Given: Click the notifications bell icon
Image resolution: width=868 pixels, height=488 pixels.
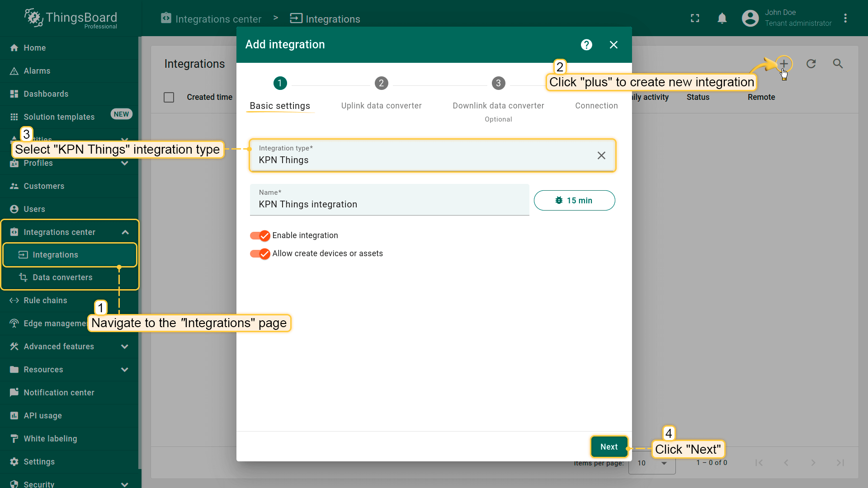Looking at the screenshot, I should pos(722,19).
